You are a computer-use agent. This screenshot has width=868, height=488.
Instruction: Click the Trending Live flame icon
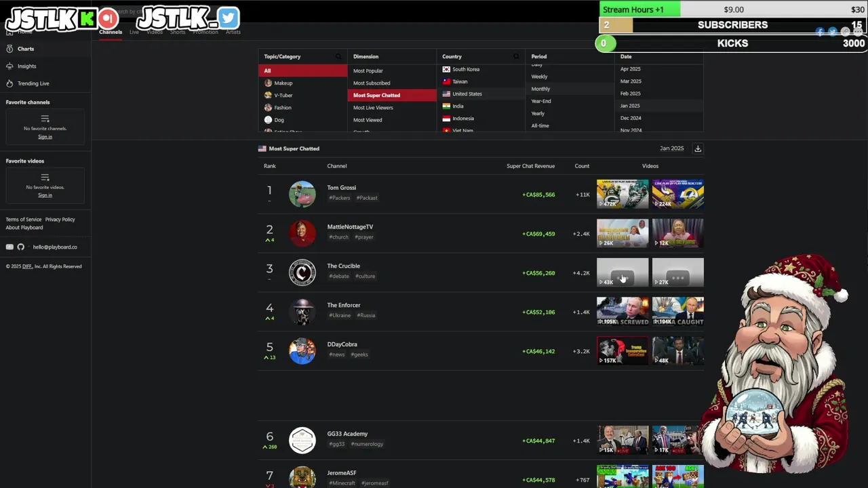pyautogui.click(x=9, y=83)
